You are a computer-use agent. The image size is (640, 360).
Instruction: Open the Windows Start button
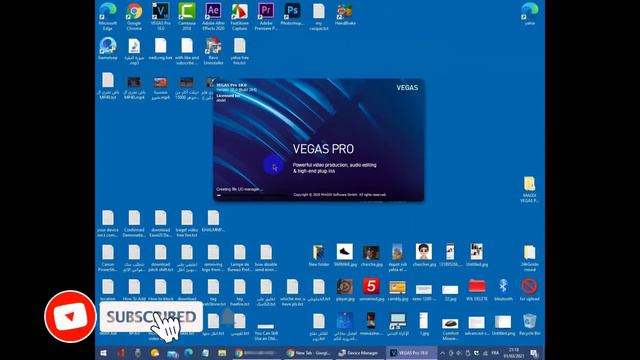[103, 353]
